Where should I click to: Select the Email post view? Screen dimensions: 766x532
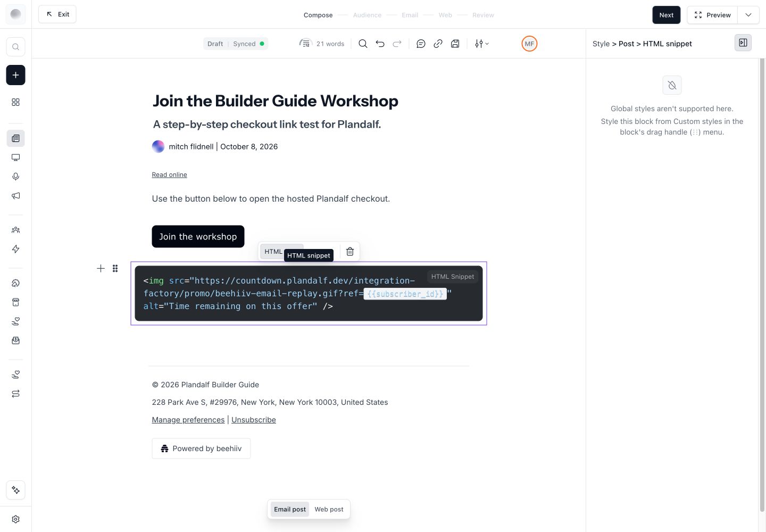pyautogui.click(x=290, y=509)
